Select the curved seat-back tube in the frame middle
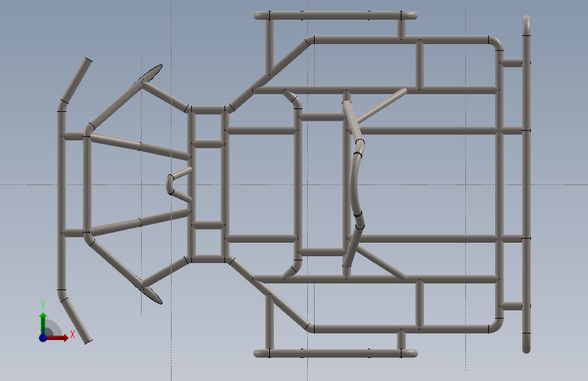Screen dimensions: 588x381 click(355, 184)
